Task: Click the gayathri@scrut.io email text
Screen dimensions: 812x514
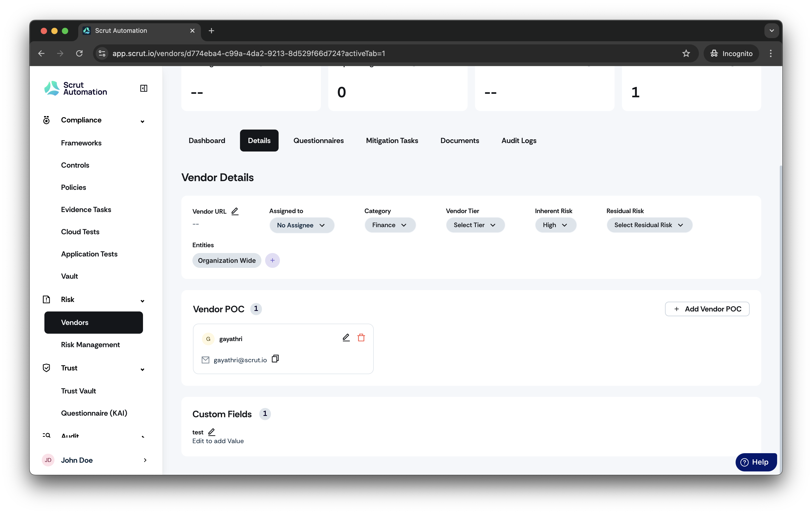Action: pos(240,360)
